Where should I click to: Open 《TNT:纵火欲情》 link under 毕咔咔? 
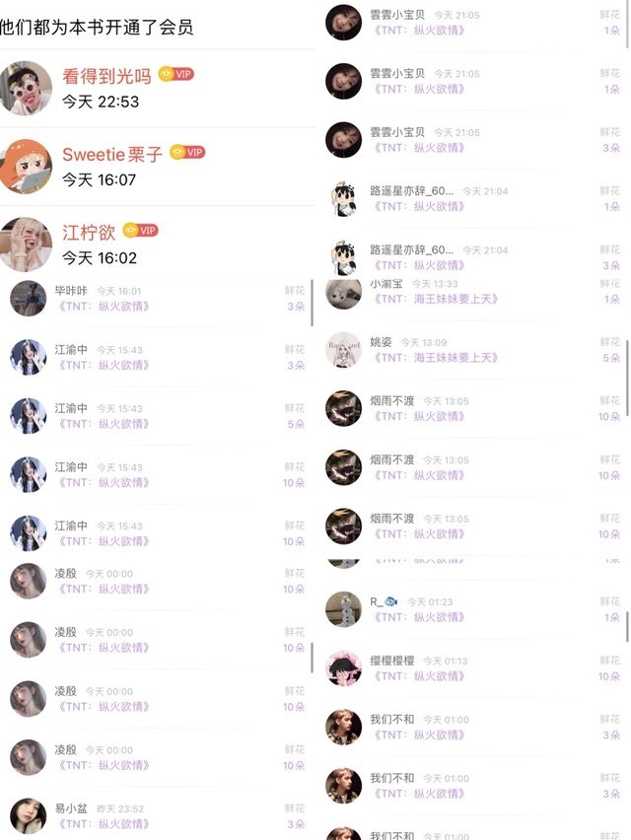point(103,306)
